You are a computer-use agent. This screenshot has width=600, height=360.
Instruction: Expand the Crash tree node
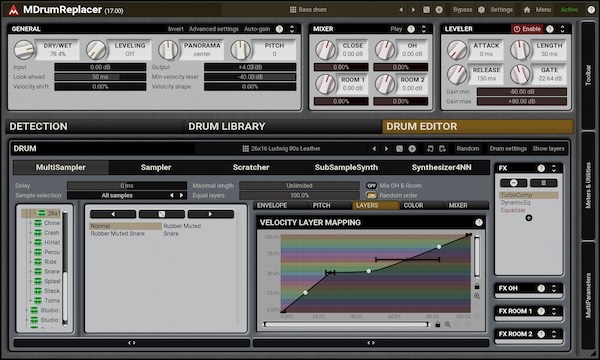30,233
